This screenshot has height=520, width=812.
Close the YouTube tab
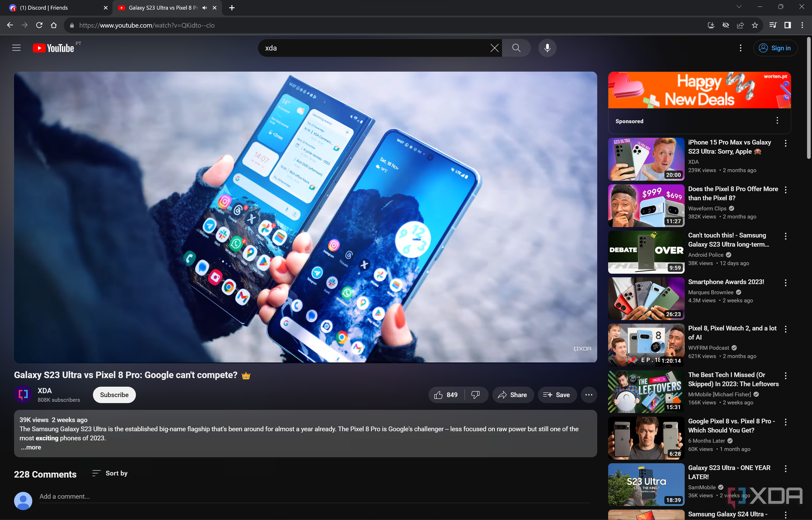pos(215,8)
